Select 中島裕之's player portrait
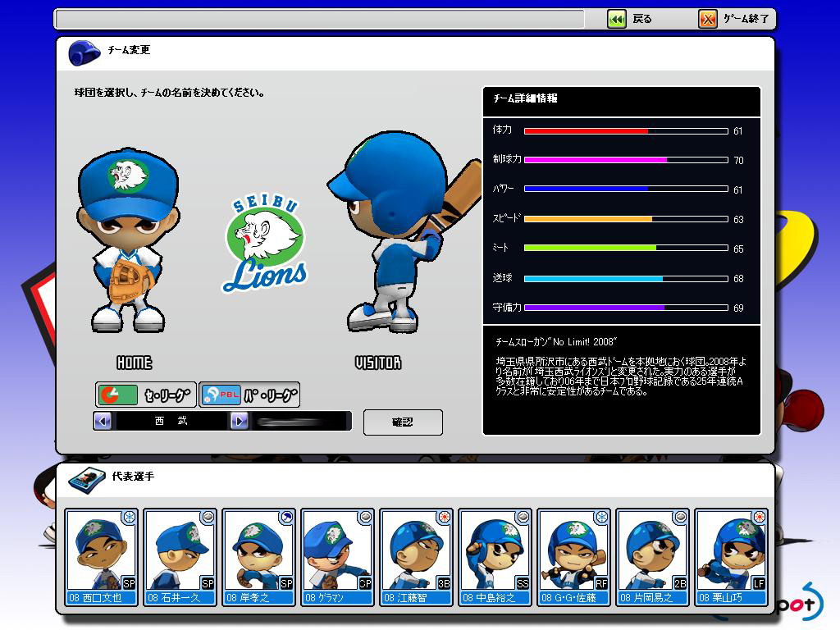This screenshot has height=630, width=840. point(495,550)
